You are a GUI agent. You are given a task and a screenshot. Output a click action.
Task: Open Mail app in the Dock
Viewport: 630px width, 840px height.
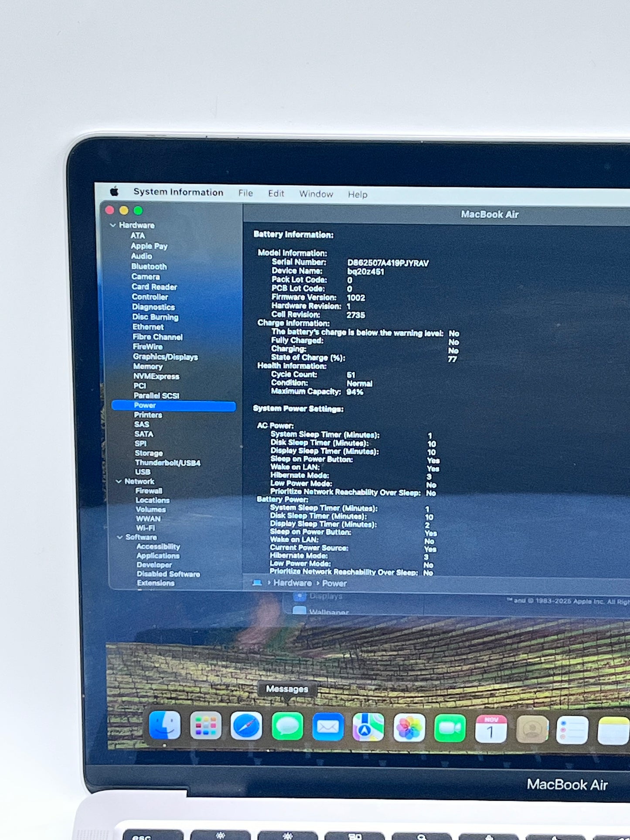(328, 727)
